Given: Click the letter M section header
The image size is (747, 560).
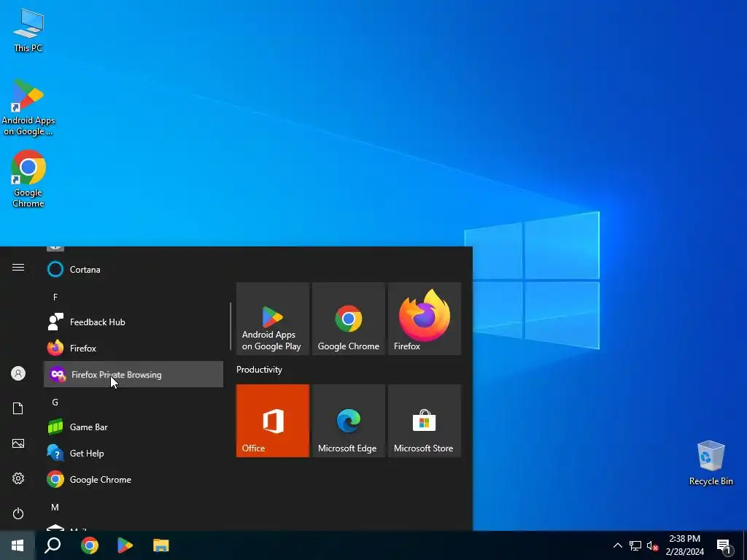Looking at the screenshot, I should (x=55, y=507).
